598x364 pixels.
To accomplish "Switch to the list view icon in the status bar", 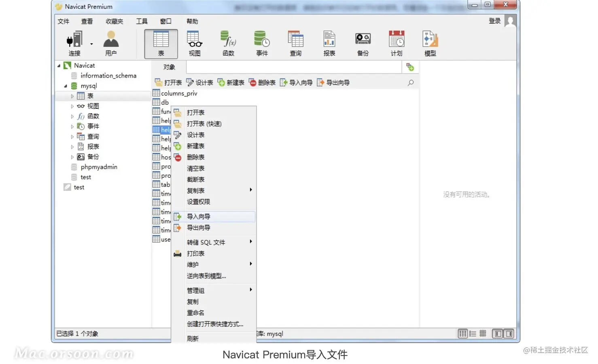I will pyautogui.click(x=473, y=334).
